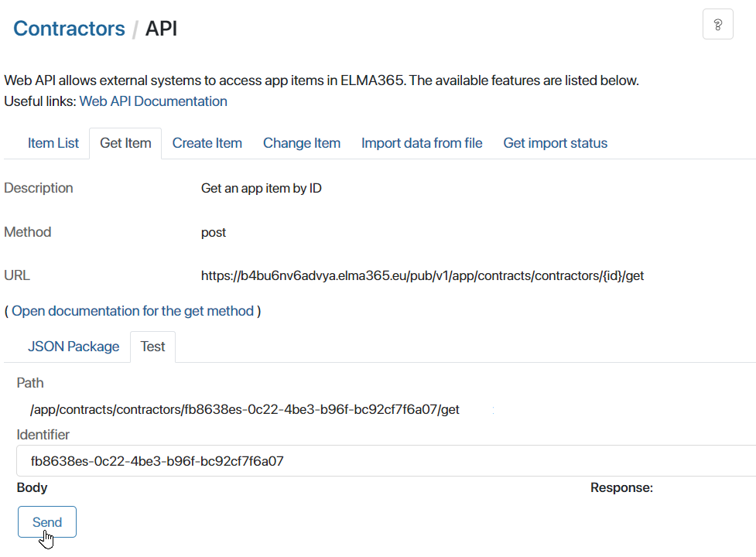756x557 pixels.
Task: Click the 'API' page title text
Action: click(x=162, y=29)
